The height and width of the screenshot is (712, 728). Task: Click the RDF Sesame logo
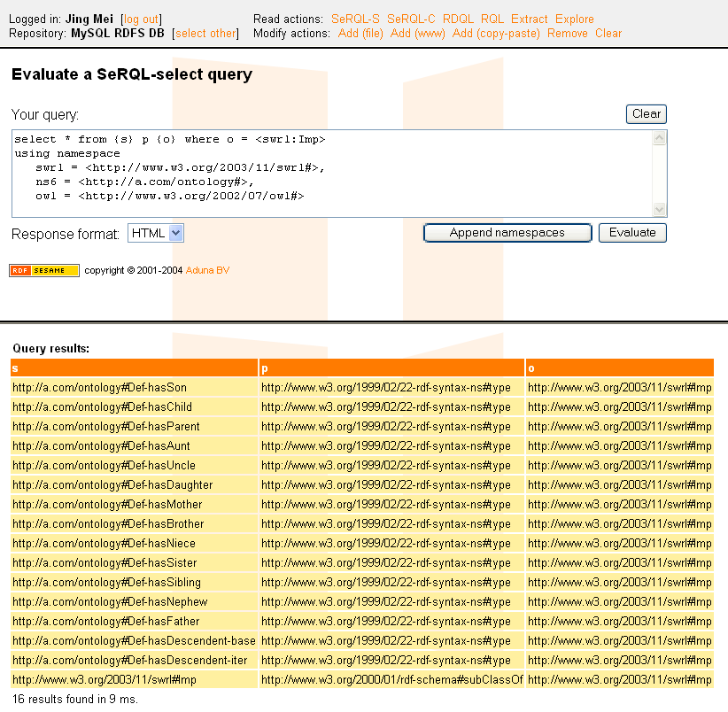coord(44,270)
